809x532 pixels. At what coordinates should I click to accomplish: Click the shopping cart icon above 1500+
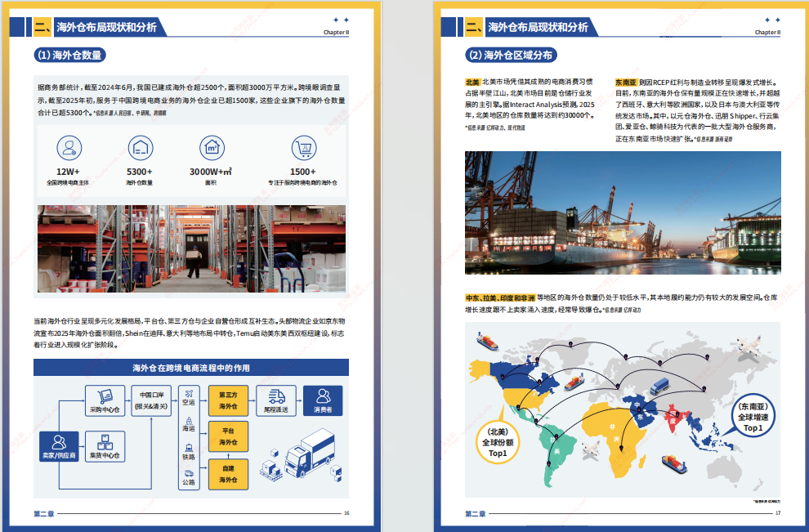pyautogui.click(x=303, y=148)
